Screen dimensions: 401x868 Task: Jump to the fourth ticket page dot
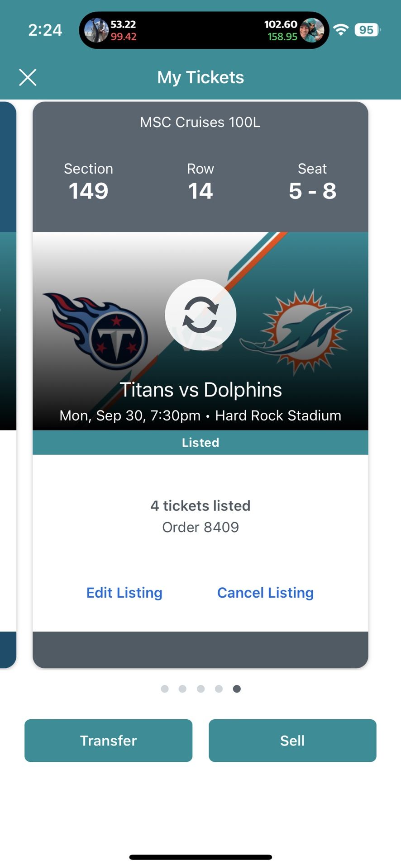pyautogui.click(x=219, y=689)
